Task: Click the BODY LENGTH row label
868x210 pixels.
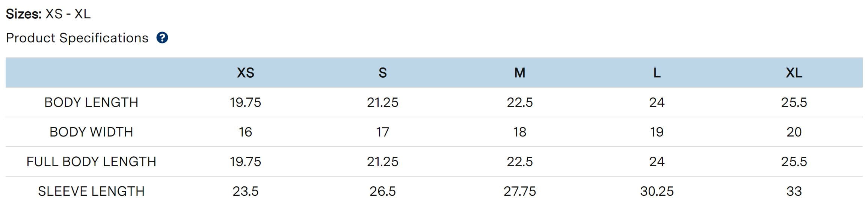Action: [x=91, y=102]
